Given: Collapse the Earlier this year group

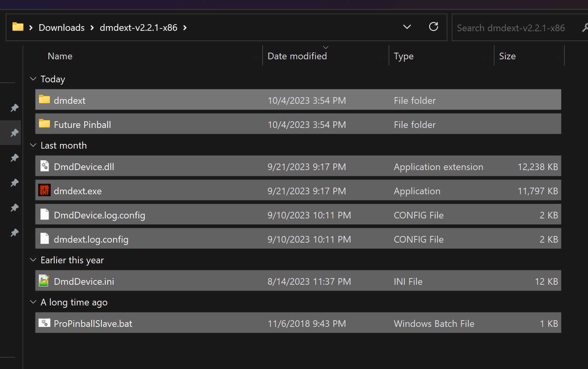Looking at the screenshot, I should (x=33, y=259).
